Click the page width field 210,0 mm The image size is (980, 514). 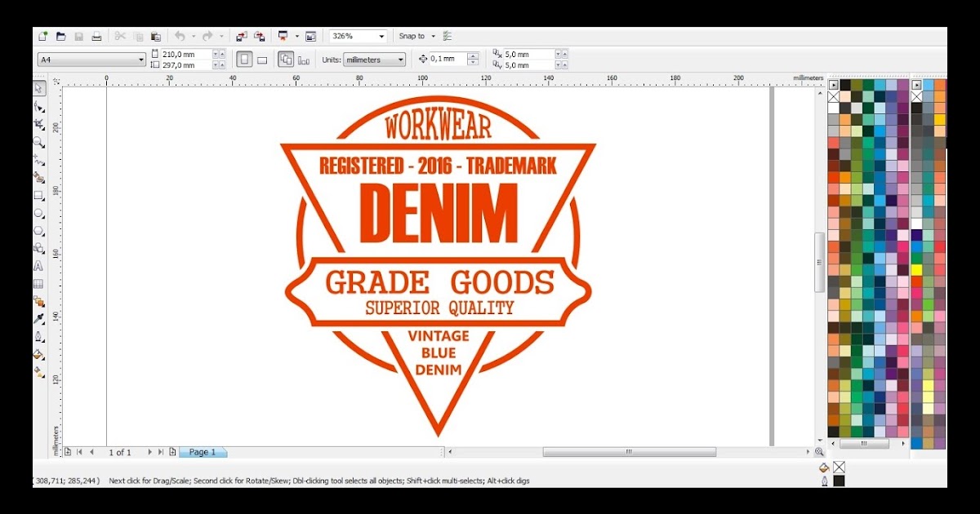[186, 54]
